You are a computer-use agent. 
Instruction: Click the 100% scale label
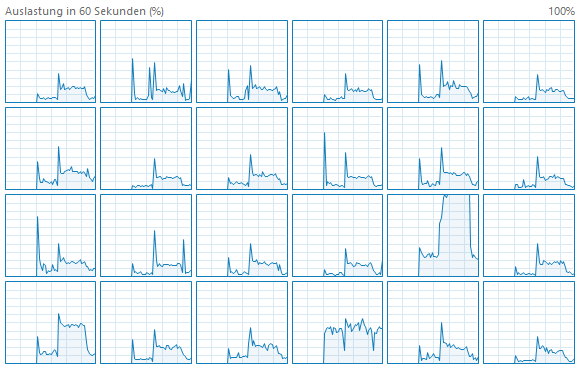click(561, 11)
